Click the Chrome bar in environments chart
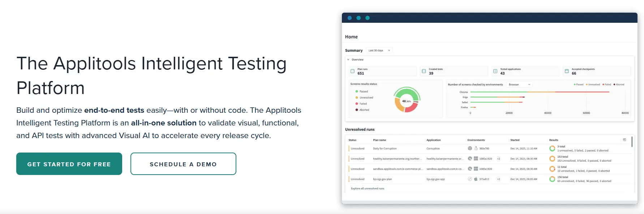 pyautogui.click(x=540, y=92)
